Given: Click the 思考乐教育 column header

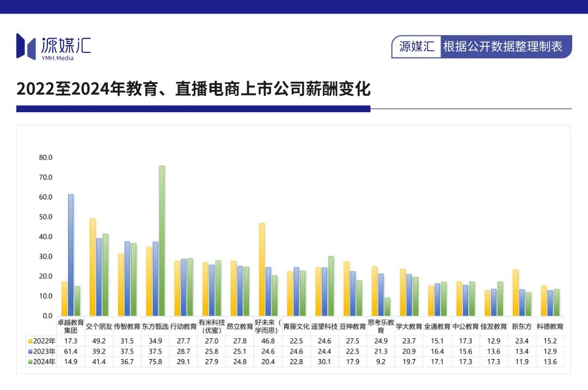Looking at the screenshot, I should [381, 326].
